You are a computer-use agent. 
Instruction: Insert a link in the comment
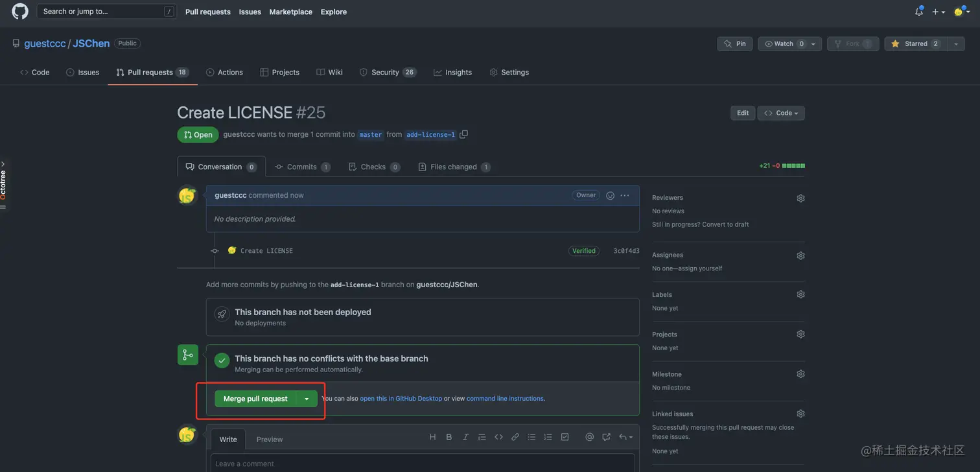pyautogui.click(x=515, y=437)
